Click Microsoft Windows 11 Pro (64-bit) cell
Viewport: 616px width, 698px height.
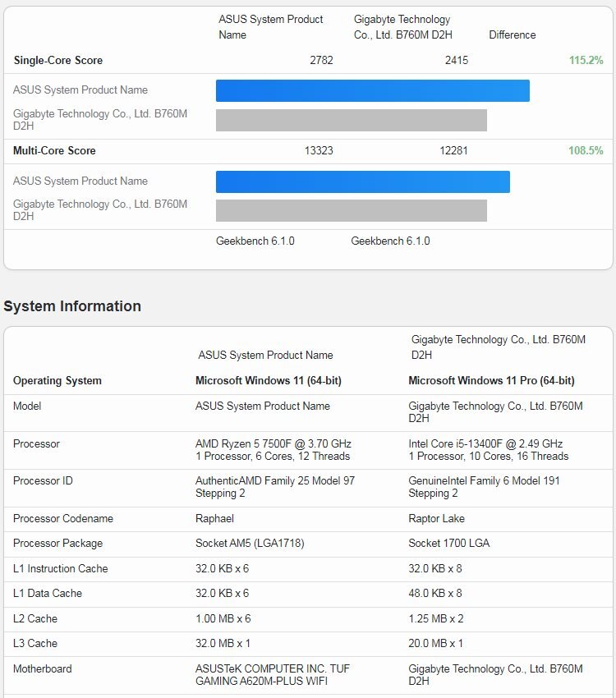tap(491, 380)
